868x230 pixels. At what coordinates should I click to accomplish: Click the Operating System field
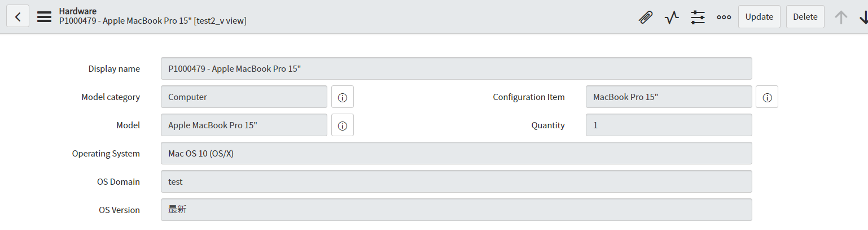point(456,153)
